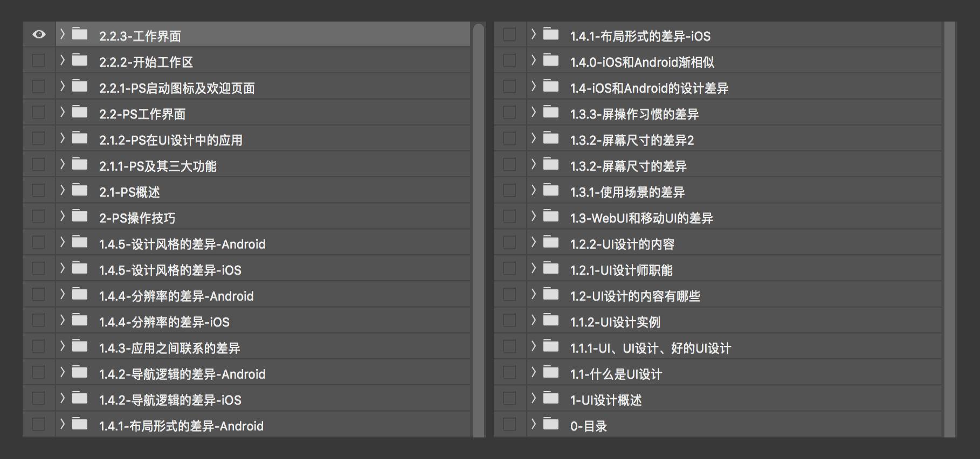Click folder icon of 1.4.5-设计风格的差异-Android

click(80, 242)
